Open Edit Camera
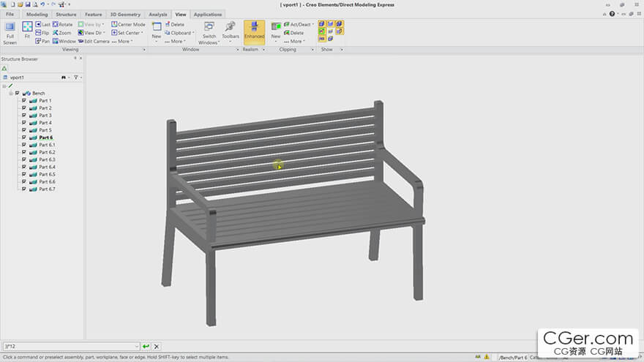The image size is (644, 362). coord(94,41)
